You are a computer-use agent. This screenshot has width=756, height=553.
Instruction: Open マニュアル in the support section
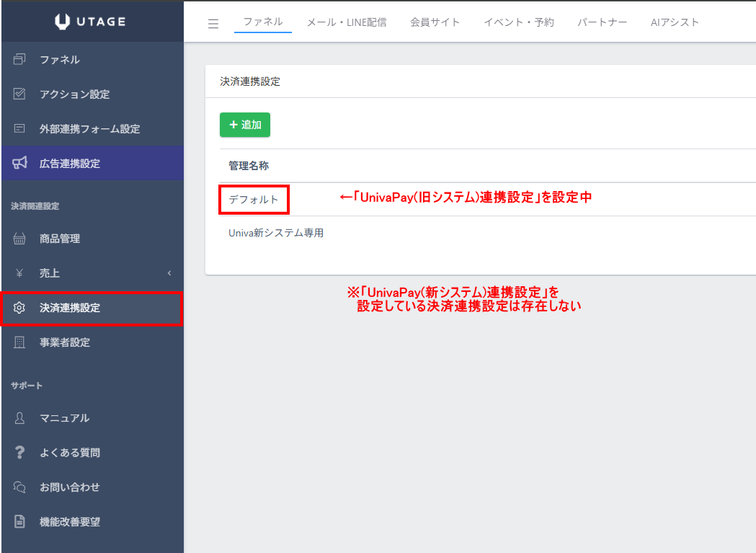tap(64, 418)
